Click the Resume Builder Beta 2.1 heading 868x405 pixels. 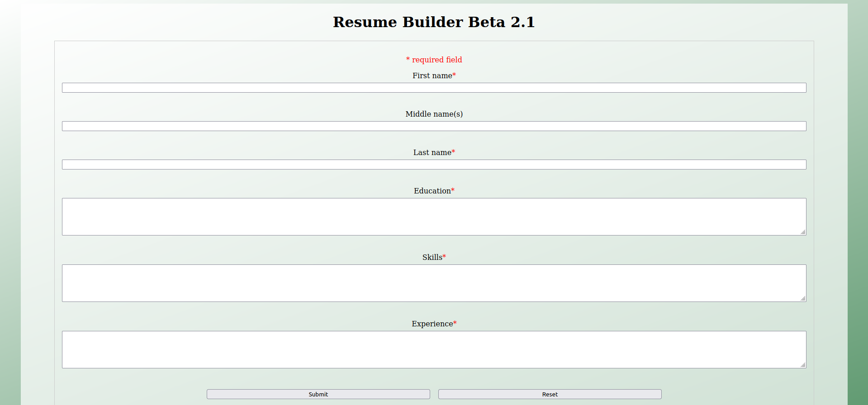click(434, 22)
